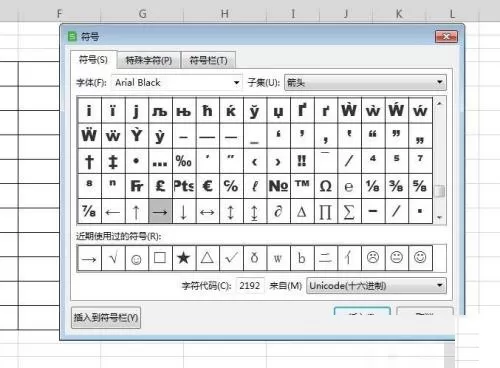Open the 来自 Unicode source dropdown
This screenshot has width=500, height=368.
[x=376, y=286]
